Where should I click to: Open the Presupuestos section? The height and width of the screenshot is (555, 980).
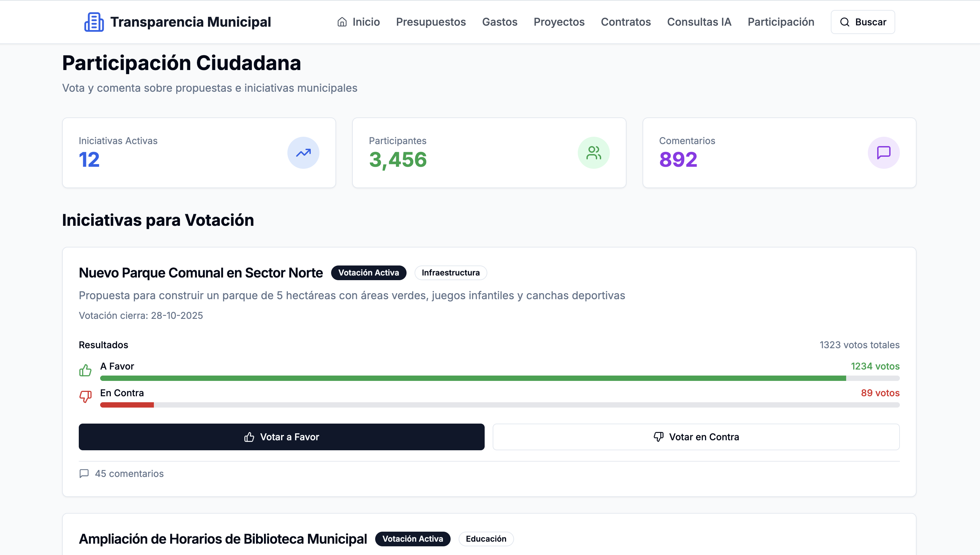[431, 22]
